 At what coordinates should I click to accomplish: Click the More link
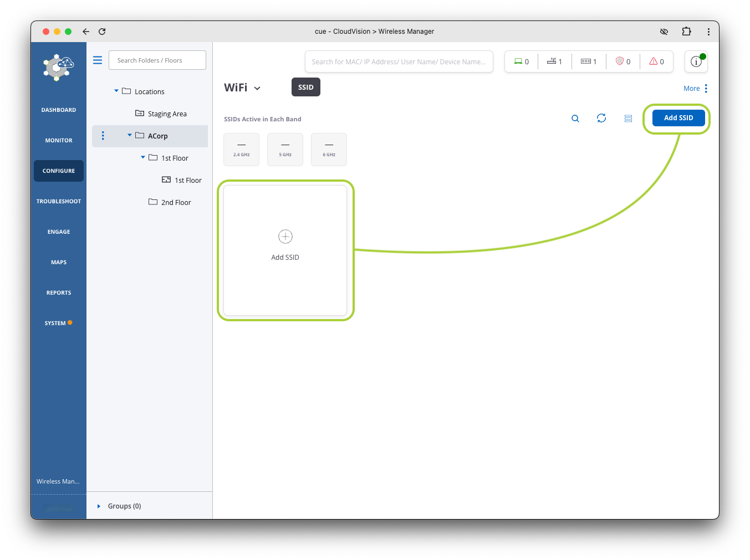[x=691, y=89]
